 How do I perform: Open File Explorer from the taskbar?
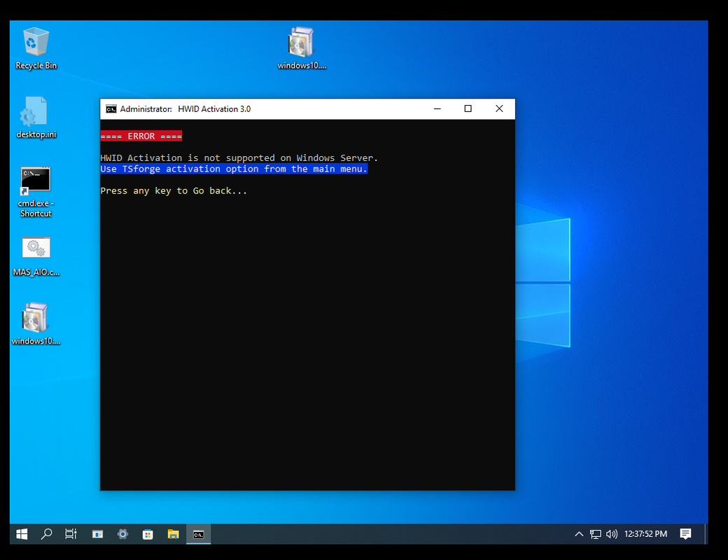(x=173, y=534)
